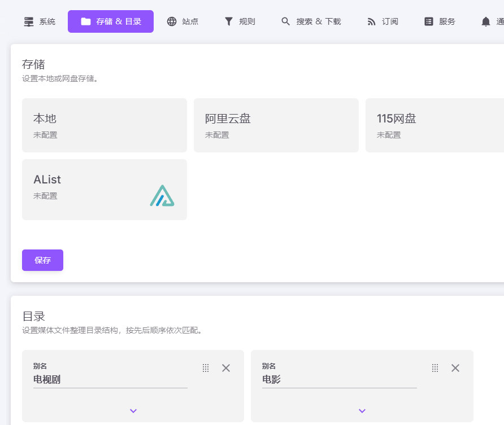Switch to the 服务 tab
The height and width of the screenshot is (425, 504).
pos(440,21)
